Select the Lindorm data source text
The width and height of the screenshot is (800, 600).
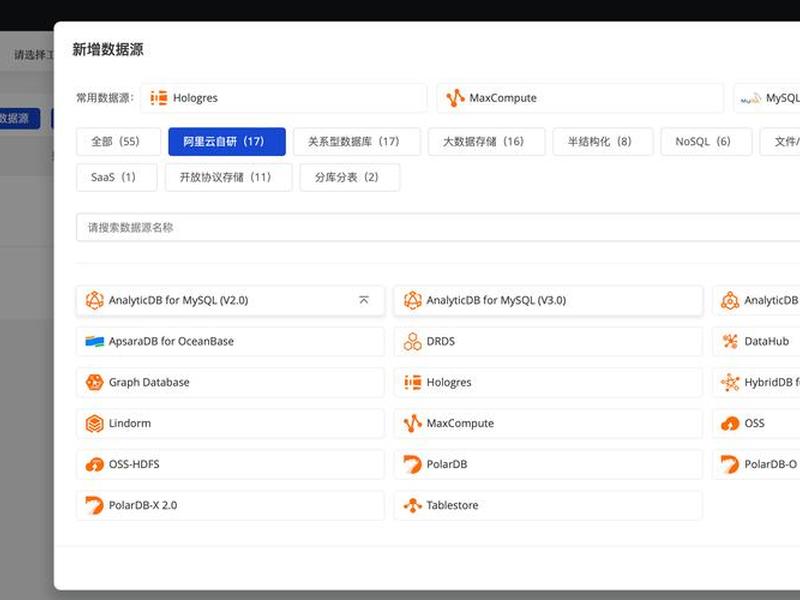coord(130,423)
